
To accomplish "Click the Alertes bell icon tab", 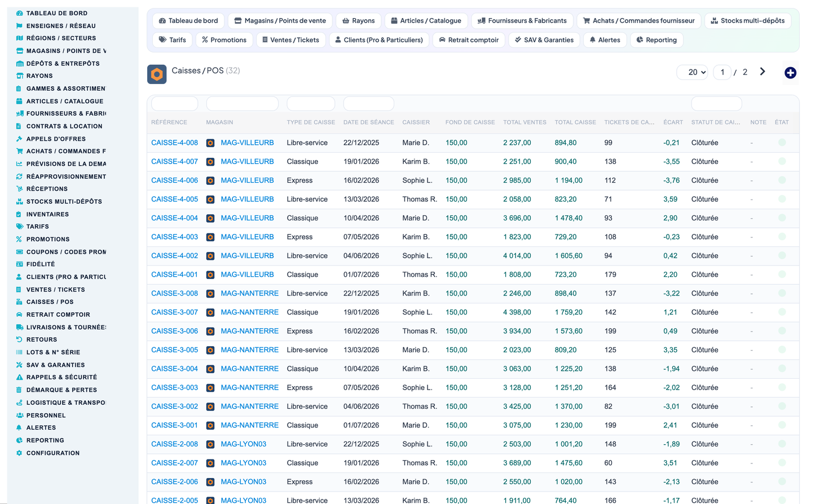I will tap(605, 40).
